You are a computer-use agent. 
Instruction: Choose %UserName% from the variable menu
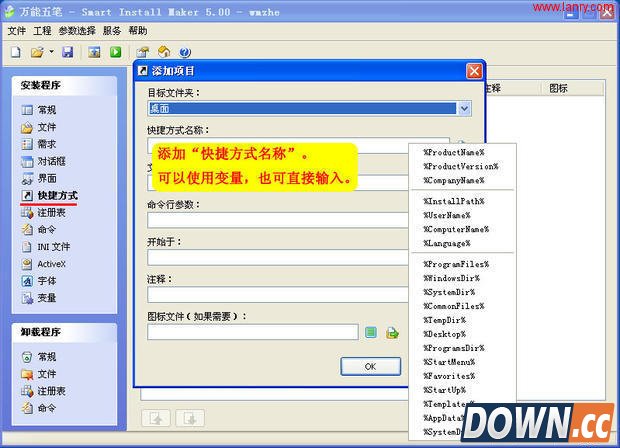coord(447,215)
